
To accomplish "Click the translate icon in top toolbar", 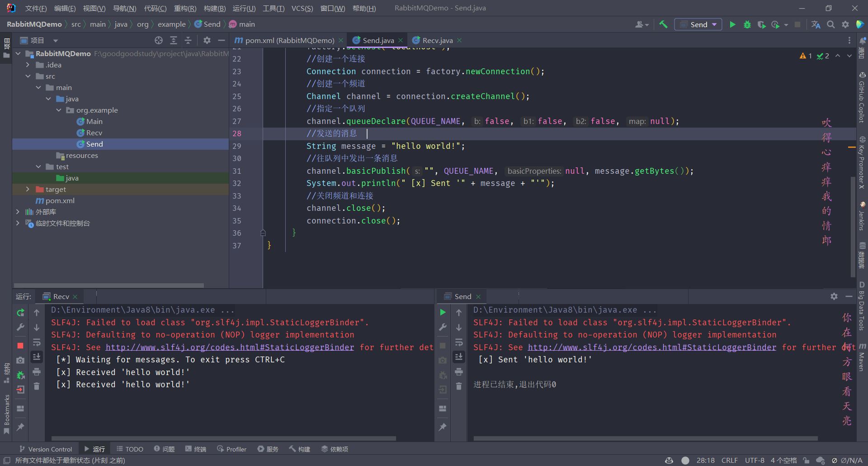I will pyautogui.click(x=816, y=24).
